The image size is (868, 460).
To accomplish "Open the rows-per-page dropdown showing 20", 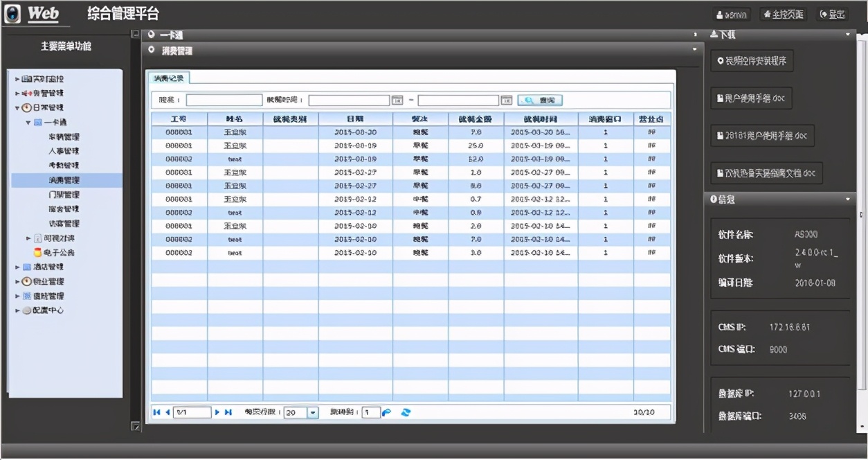I will coord(312,412).
